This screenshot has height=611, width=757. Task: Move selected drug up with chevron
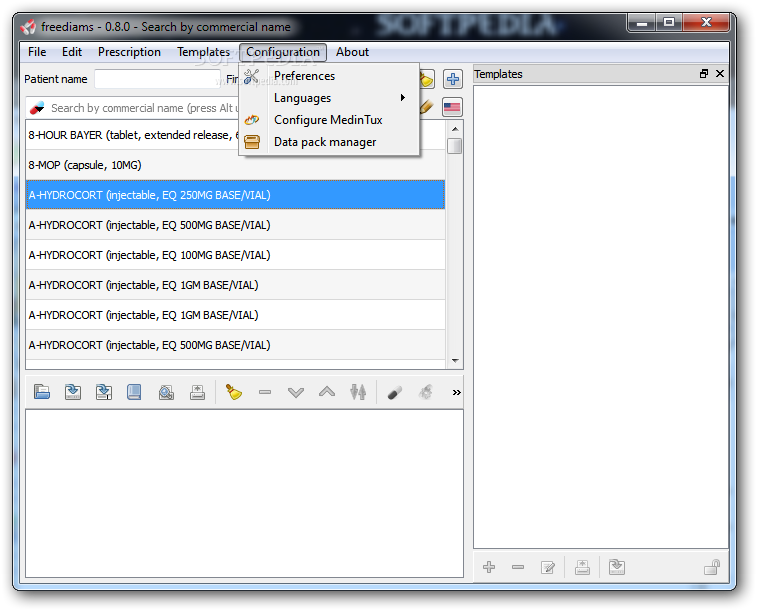(327, 392)
